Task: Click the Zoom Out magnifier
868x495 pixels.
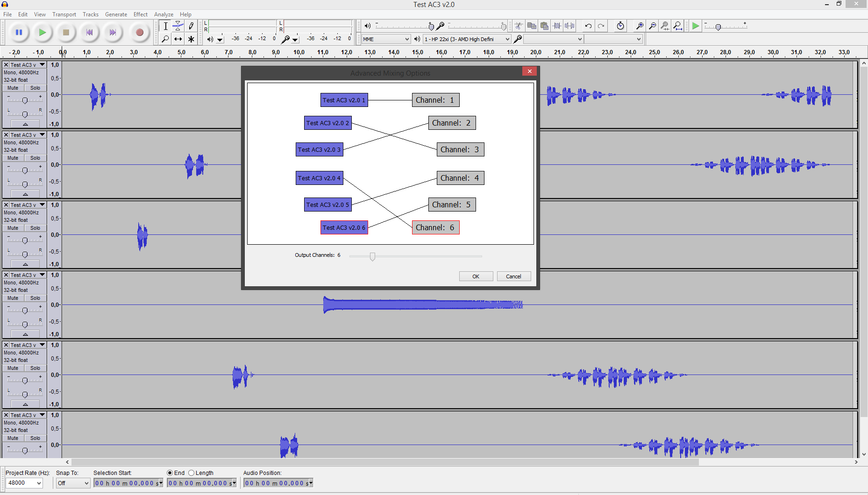Action: pos(652,26)
